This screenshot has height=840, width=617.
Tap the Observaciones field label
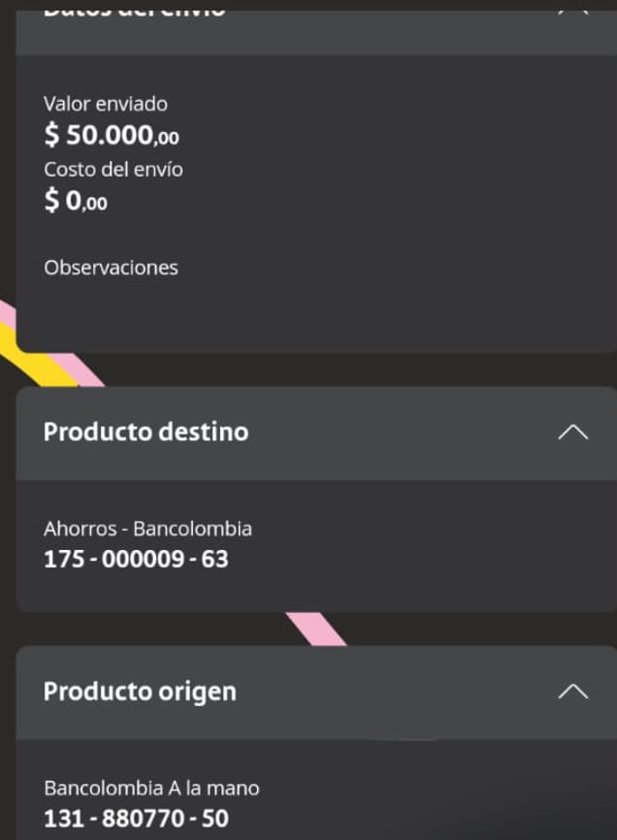pyautogui.click(x=111, y=268)
